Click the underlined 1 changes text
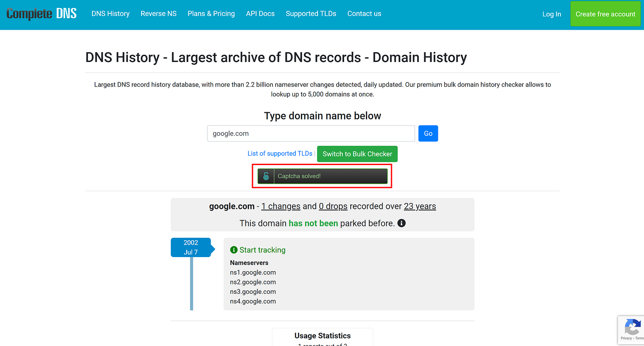The image size is (644, 346). (281, 206)
